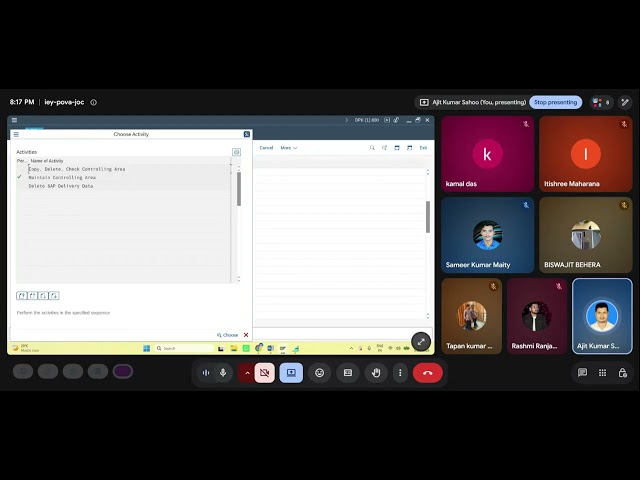The image size is (640, 480).
Task: Click the SAP main window scrollbar thumb
Action: click(428, 217)
